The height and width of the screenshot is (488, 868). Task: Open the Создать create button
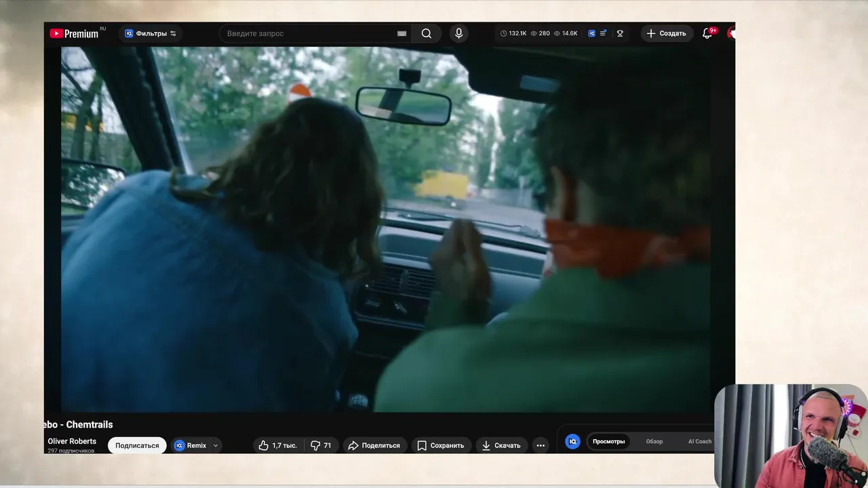[x=666, y=33]
